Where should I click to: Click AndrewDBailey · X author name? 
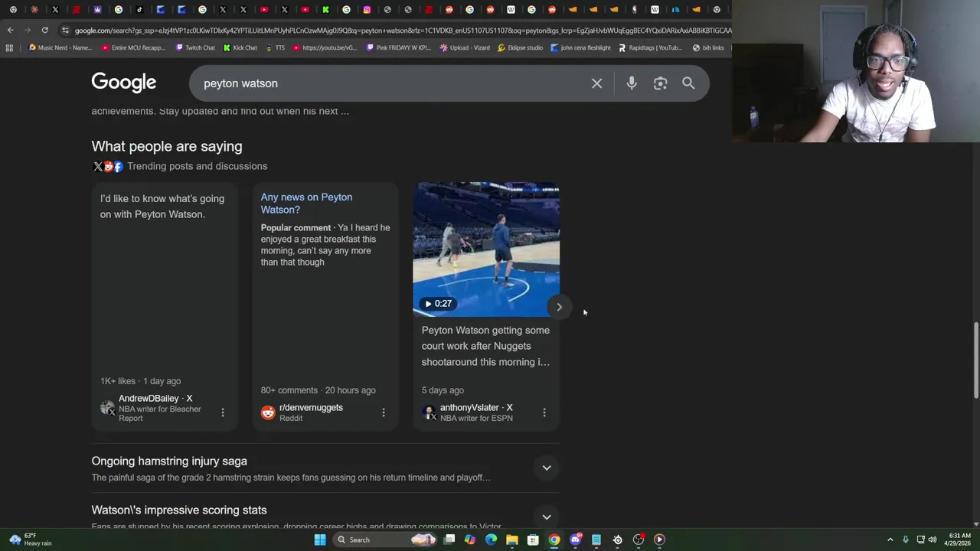[x=155, y=398]
